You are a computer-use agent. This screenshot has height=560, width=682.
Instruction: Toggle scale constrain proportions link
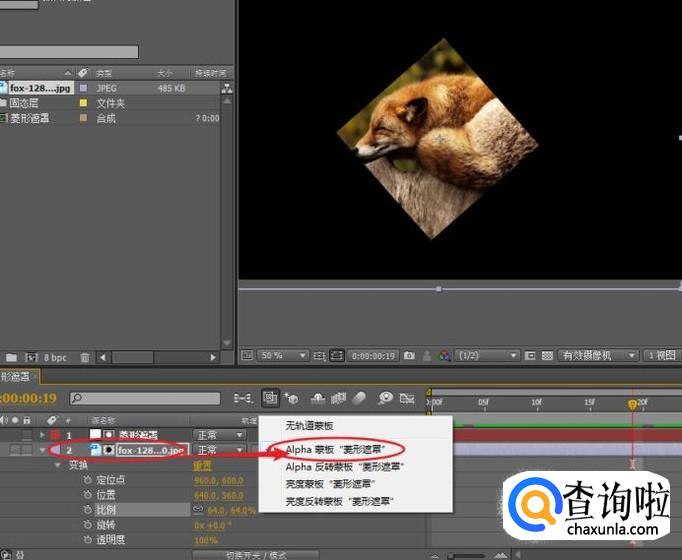198,510
